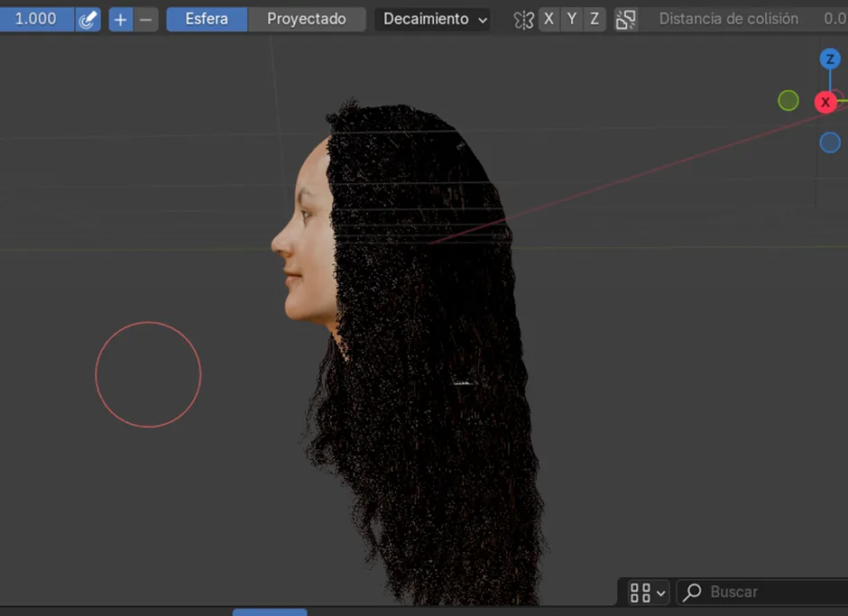Open the Decaimiento falloff dropdown
Image resolution: width=848 pixels, height=616 pixels.
[434, 19]
